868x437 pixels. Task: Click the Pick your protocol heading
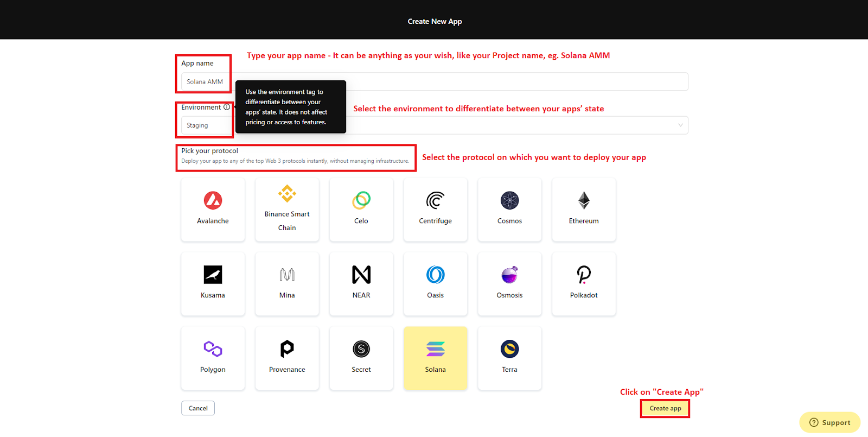pyautogui.click(x=209, y=151)
